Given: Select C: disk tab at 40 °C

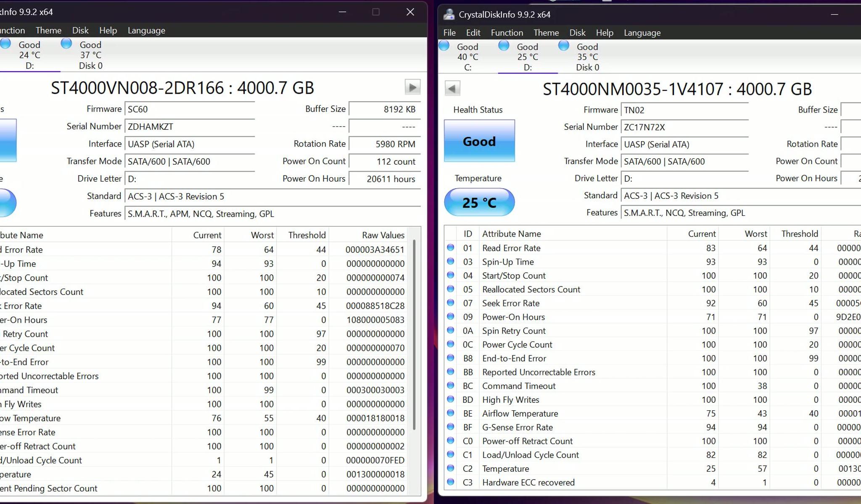Looking at the screenshot, I should tap(467, 57).
